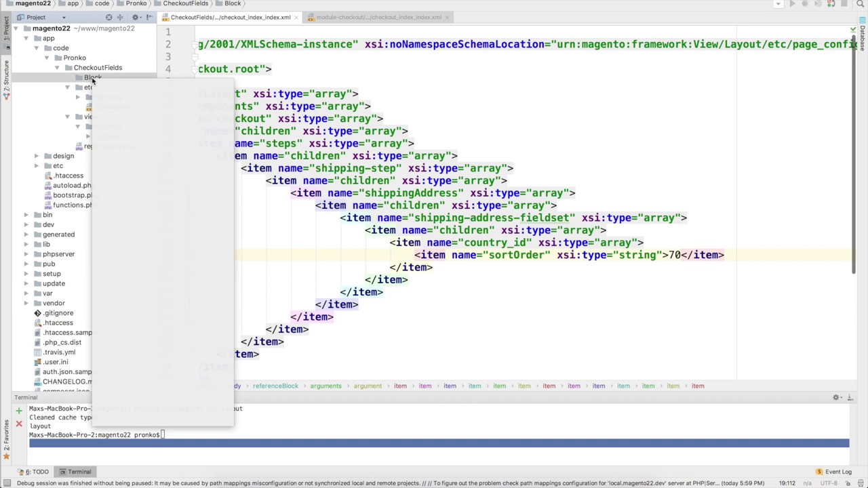The image size is (868, 488).
Task: Click the referenceBlock XML breadcrumb
Action: [x=275, y=386]
